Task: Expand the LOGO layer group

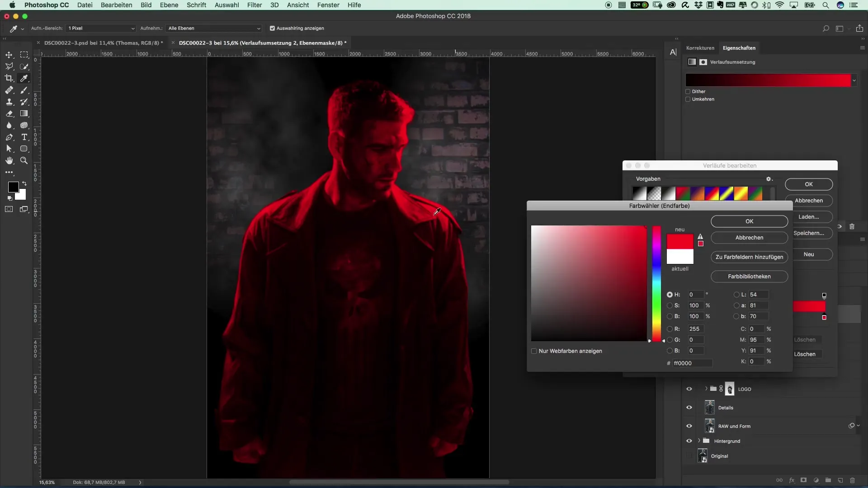Action: point(706,389)
